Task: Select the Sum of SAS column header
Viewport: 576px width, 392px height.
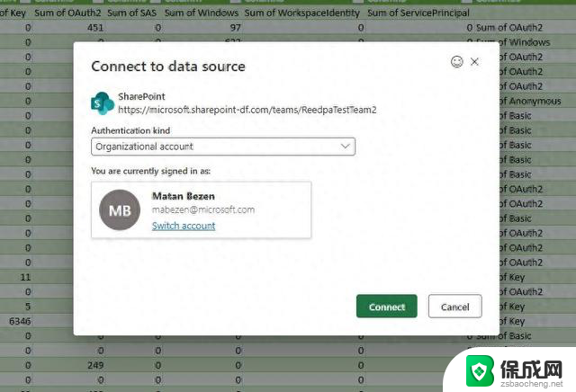Action: [132, 13]
